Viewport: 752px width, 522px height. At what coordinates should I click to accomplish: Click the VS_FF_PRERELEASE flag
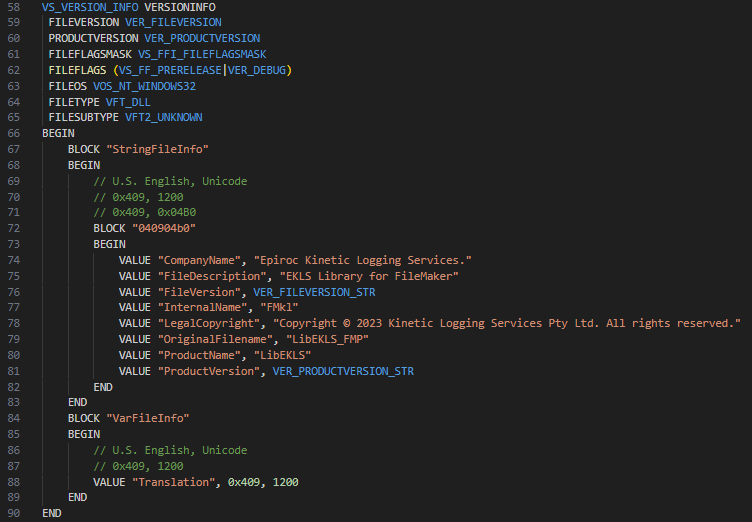click(x=171, y=70)
